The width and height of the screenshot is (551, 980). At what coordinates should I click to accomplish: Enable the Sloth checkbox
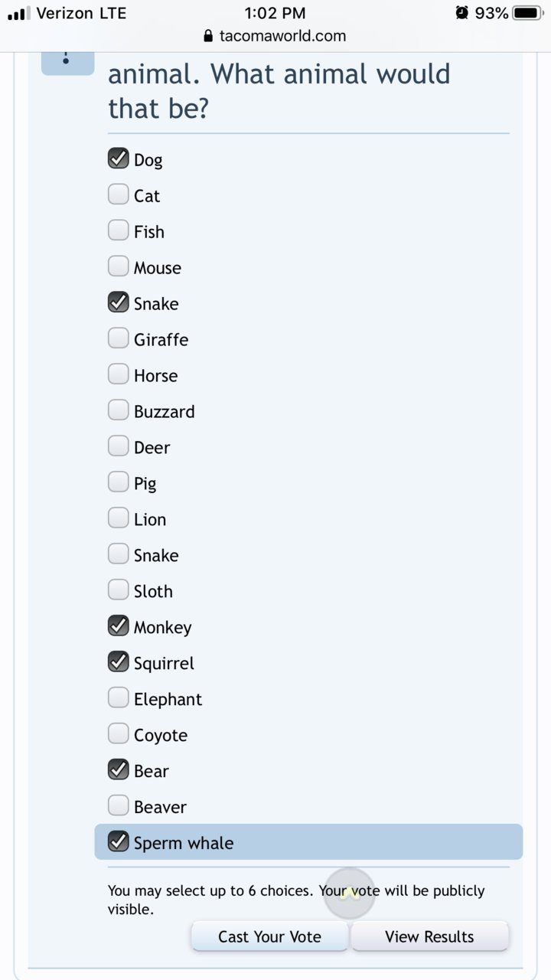[118, 590]
